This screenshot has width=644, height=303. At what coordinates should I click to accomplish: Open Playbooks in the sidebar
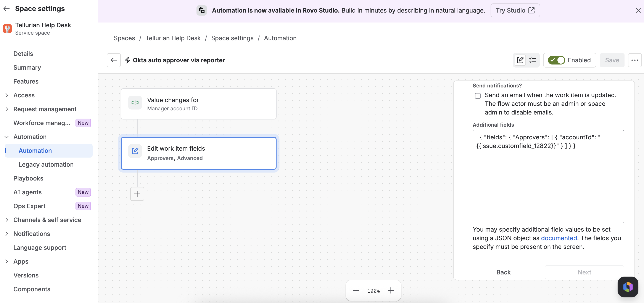[28, 178]
